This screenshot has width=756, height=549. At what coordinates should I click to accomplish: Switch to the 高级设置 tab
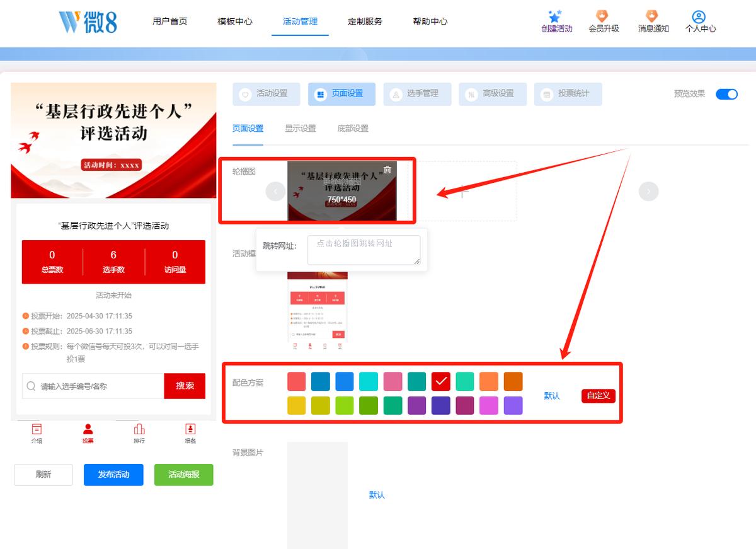coord(493,94)
